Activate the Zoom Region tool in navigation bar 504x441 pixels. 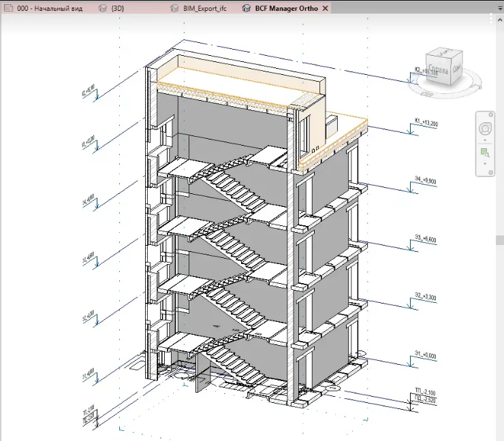(x=485, y=153)
